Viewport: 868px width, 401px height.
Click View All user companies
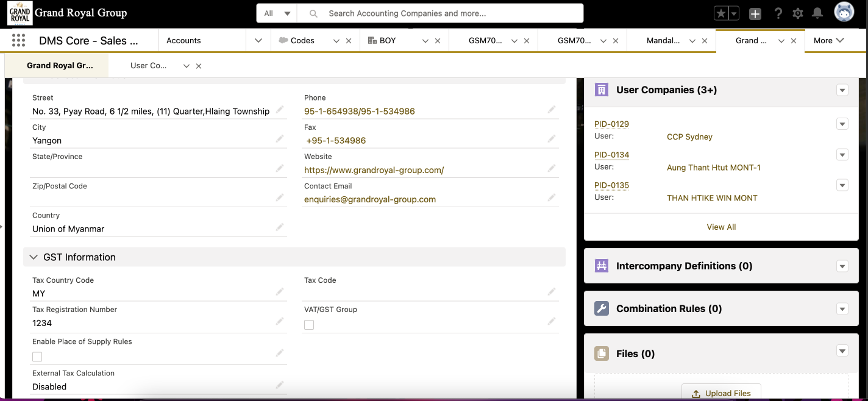tap(721, 227)
